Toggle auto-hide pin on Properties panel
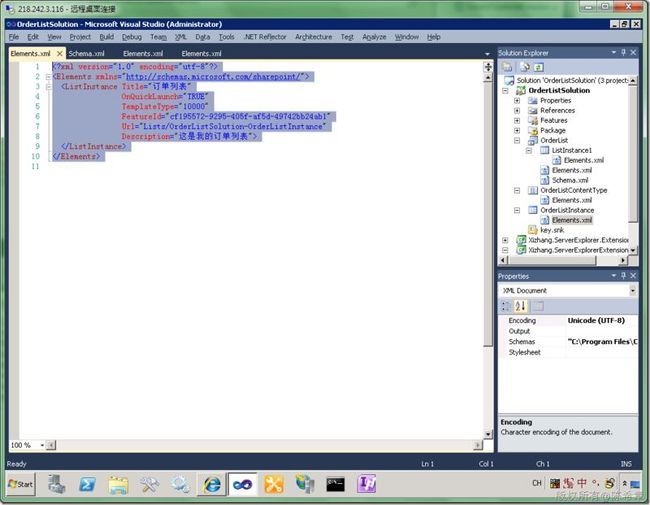The image size is (650, 505). pyautogui.click(x=623, y=276)
